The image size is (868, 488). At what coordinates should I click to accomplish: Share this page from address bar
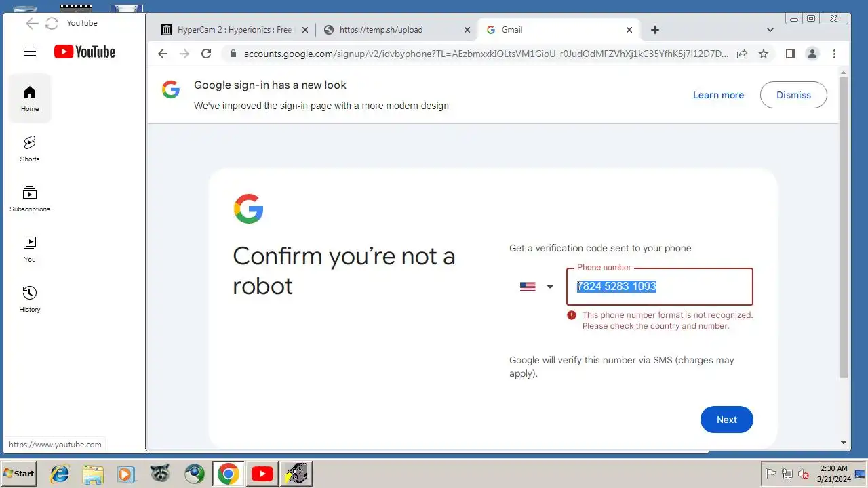742,54
